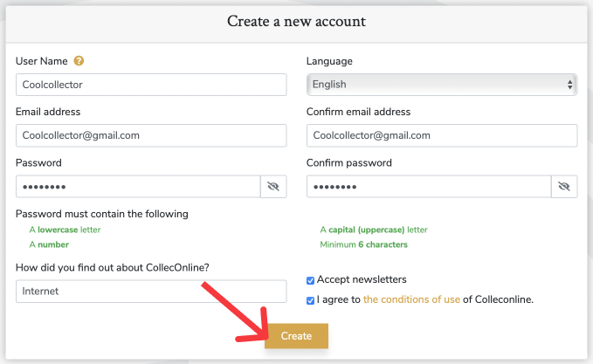Screen dimensions: 593x364
Task: Open the conditions of use link
Action: click(411, 299)
